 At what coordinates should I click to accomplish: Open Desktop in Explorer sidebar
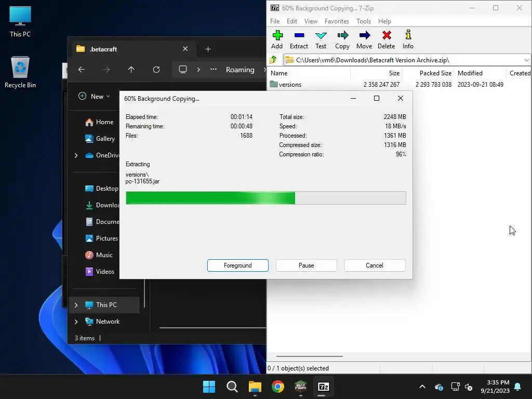[x=102, y=188]
